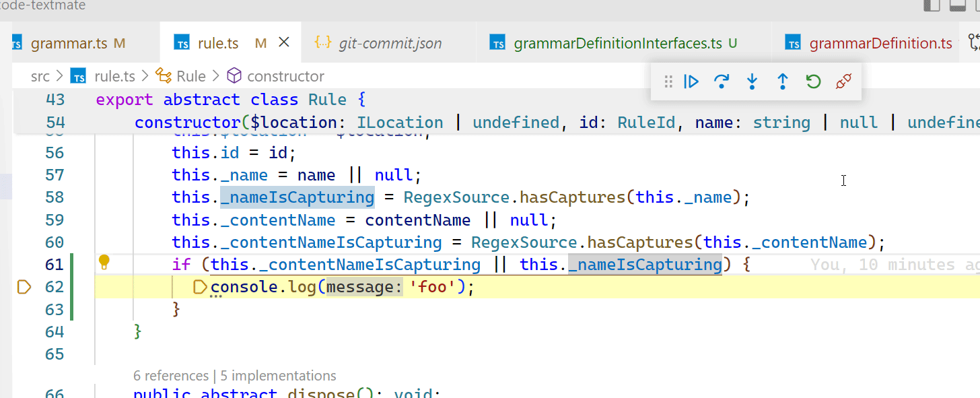Click sticky scroll line 'export abstract class Rule'
980x398 pixels.
[x=230, y=100]
